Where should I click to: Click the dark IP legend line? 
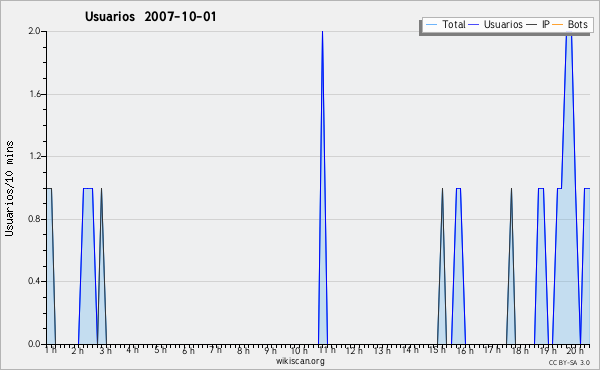[532, 25]
